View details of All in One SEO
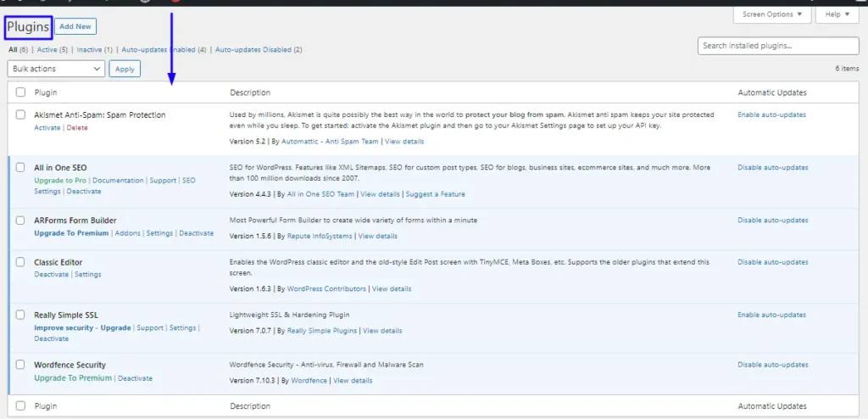Viewport: 868px width, 419px height. click(x=380, y=194)
